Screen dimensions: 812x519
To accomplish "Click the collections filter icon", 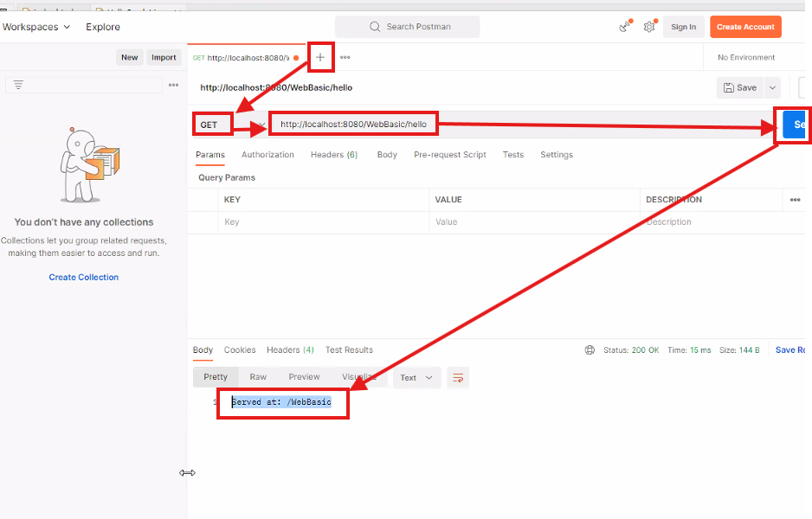I will [x=18, y=85].
